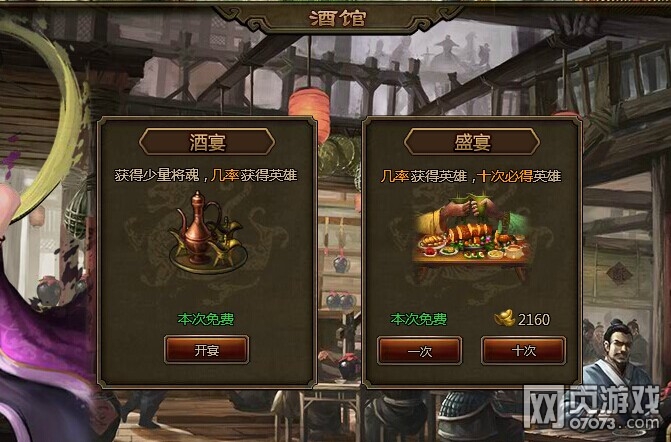Click the 一次 button

coord(419,350)
